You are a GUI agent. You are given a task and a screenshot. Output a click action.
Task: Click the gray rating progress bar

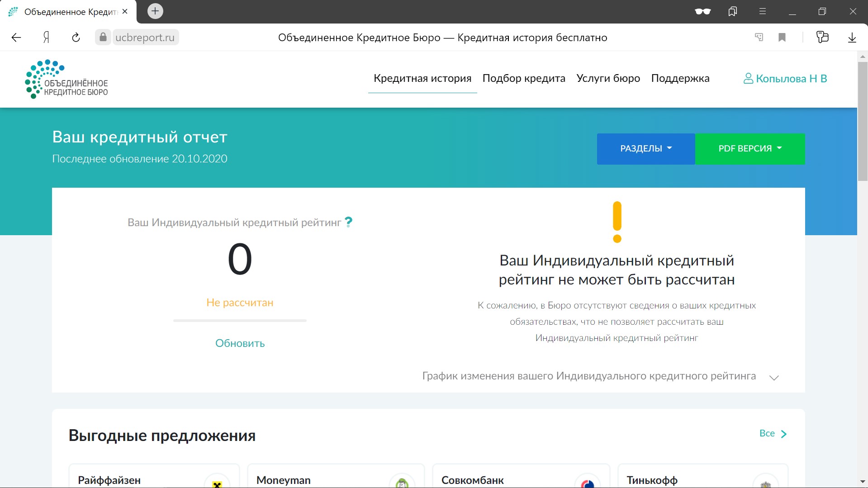240,321
